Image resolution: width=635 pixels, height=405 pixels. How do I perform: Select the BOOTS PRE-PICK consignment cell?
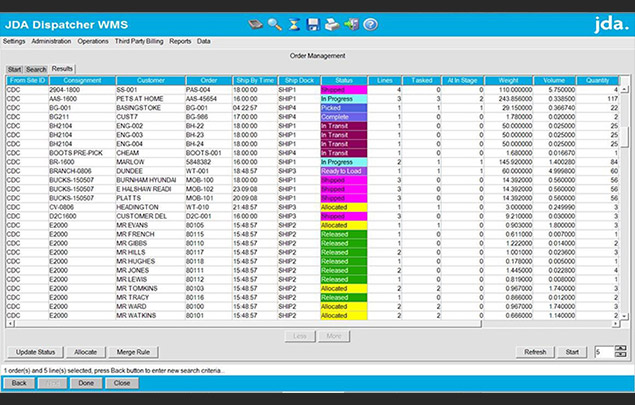82,153
